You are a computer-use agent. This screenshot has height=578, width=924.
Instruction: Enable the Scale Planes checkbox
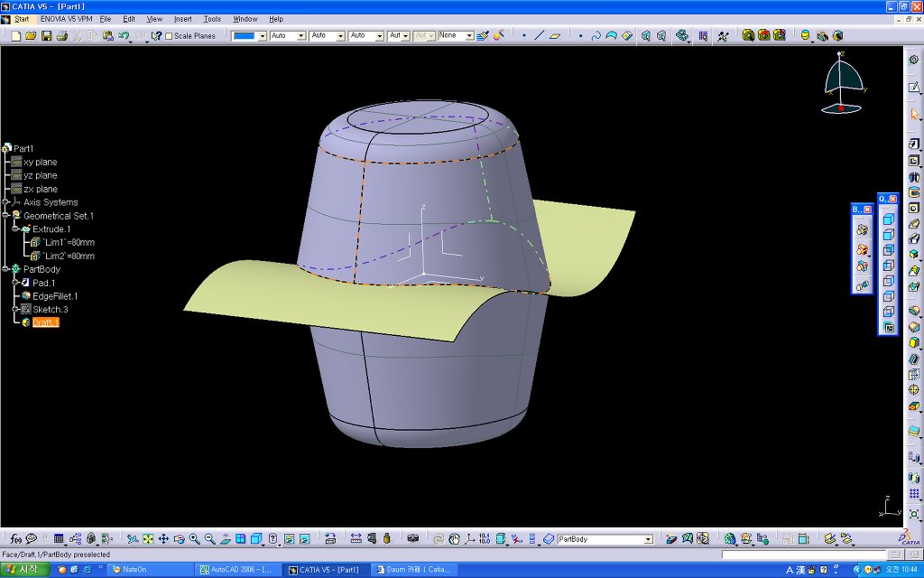click(x=169, y=36)
